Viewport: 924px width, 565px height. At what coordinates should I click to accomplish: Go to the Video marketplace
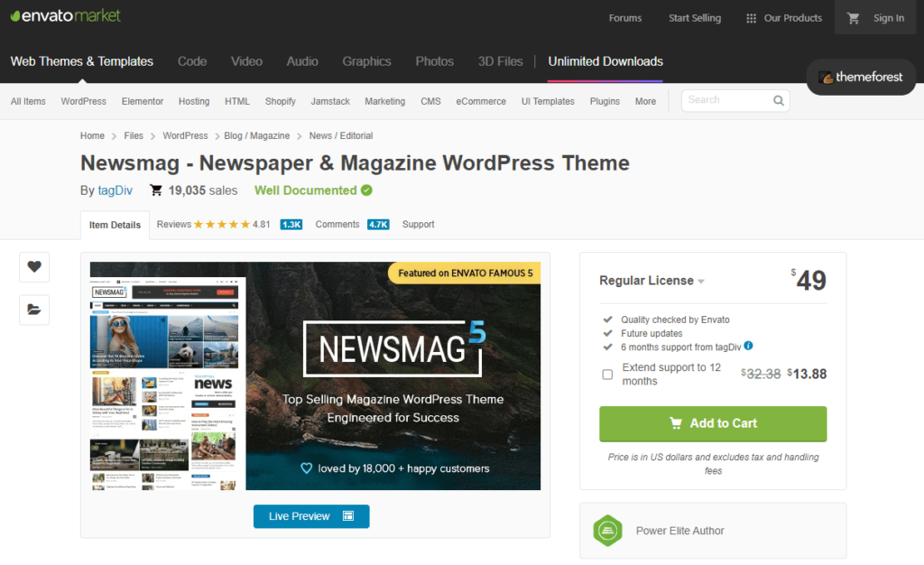tap(246, 61)
